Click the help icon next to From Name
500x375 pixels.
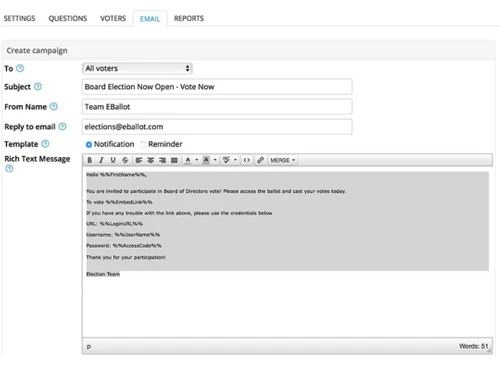pos(54,107)
